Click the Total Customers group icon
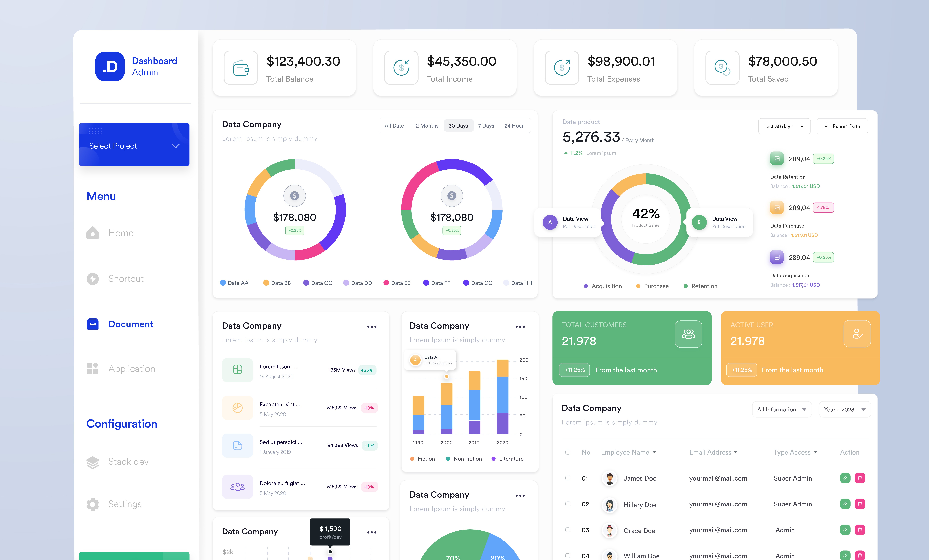929x560 pixels. pyautogui.click(x=688, y=334)
